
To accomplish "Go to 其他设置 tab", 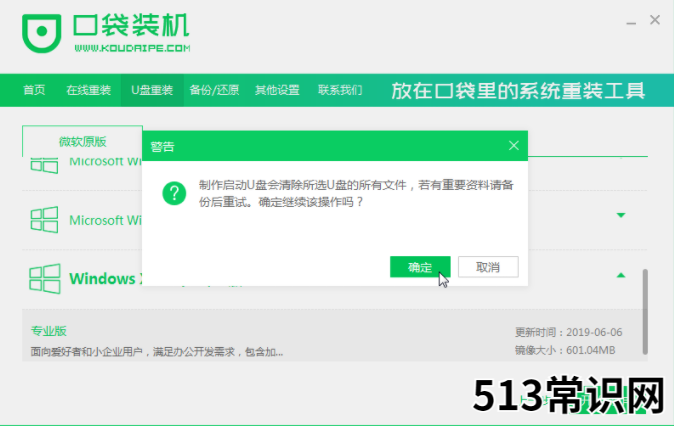I will click(277, 90).
